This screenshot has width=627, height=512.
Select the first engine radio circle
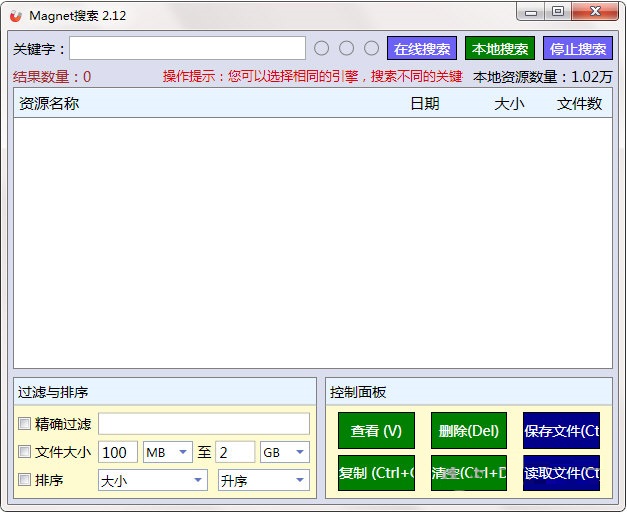[321, 48]
